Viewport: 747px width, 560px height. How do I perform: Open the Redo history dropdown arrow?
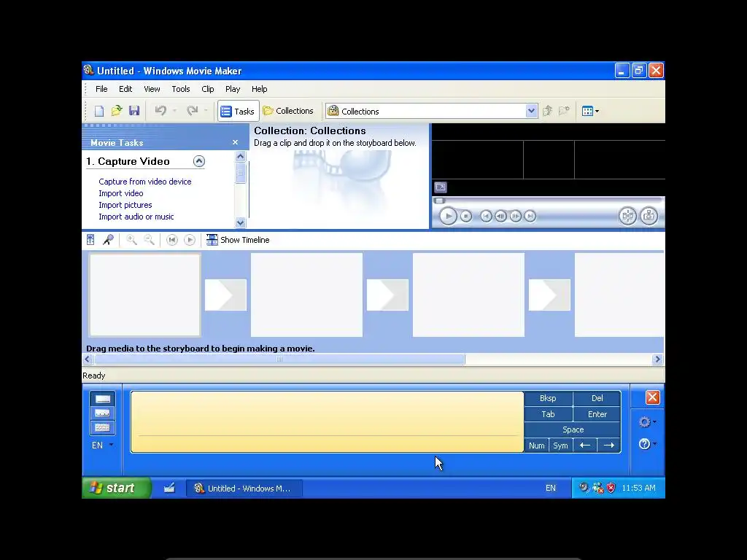(206, 111)
